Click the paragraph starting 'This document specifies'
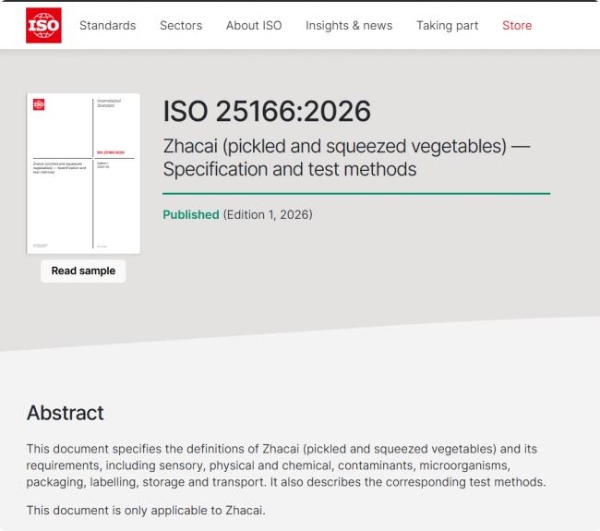Image resolution: width=600 pixels, height=531 pixels. click(286, 465)
